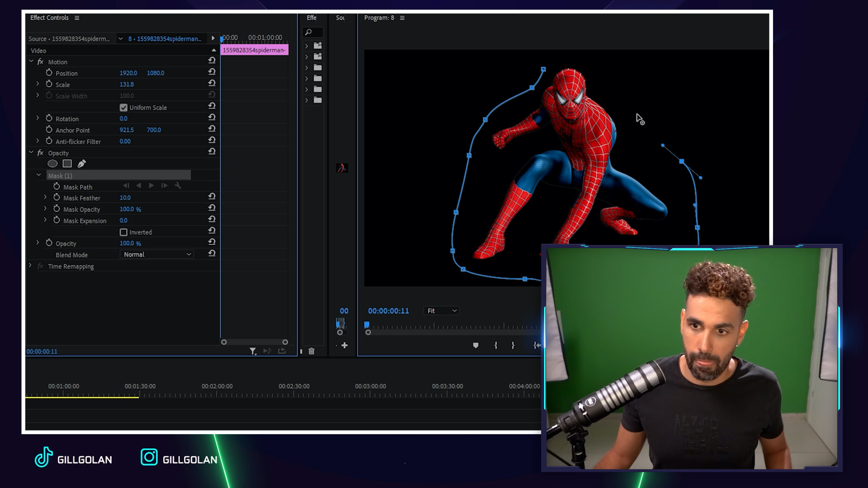Reset the Blend Mode parameter
The width and height of the screenshot is (868, 488).
[x=212, y=253]
